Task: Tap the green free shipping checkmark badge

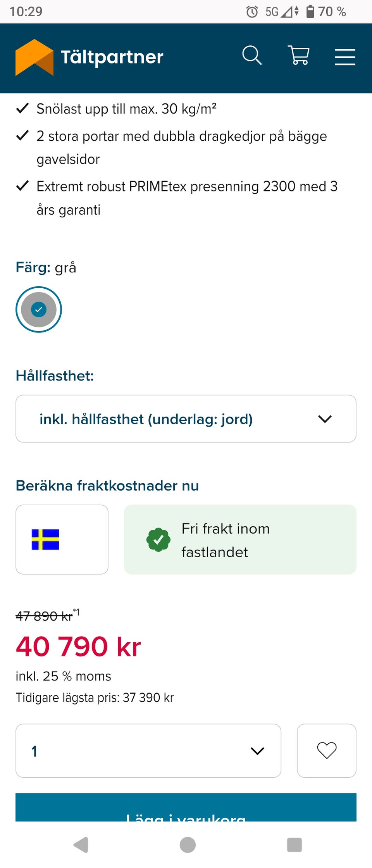Action: pyautogui.click(x=158, y=539)
